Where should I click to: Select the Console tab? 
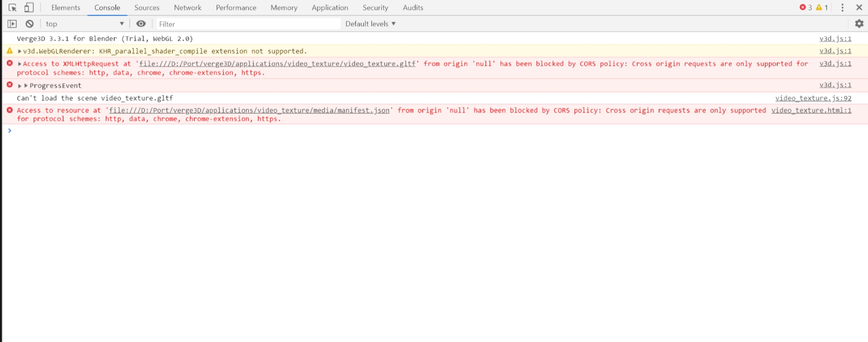click(107, 7)
